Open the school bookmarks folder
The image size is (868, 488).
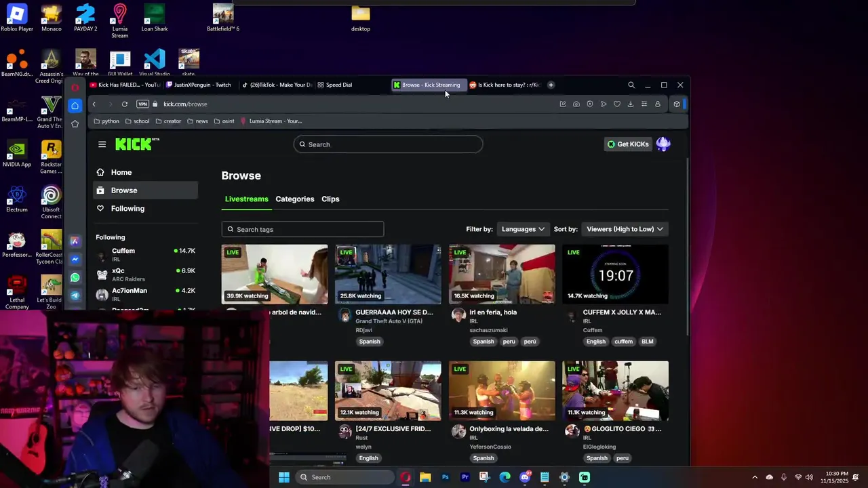pyautogui.click(x=138, y=121)
